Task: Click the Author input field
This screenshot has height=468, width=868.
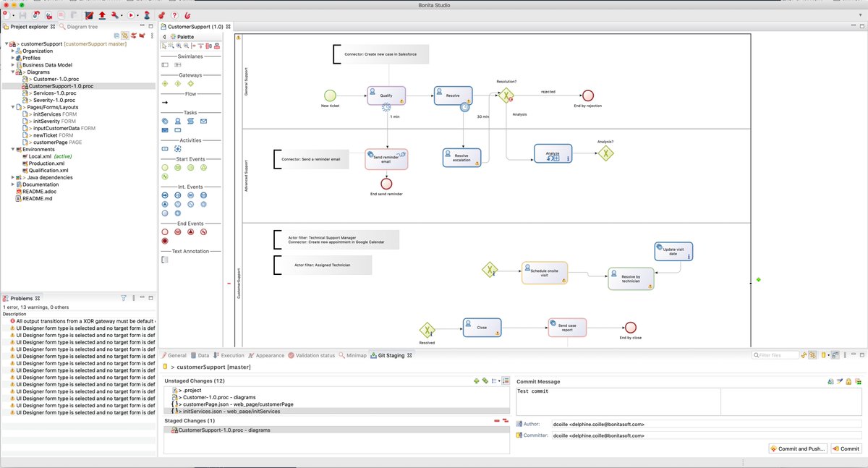Action: click(x=707, y=424)
